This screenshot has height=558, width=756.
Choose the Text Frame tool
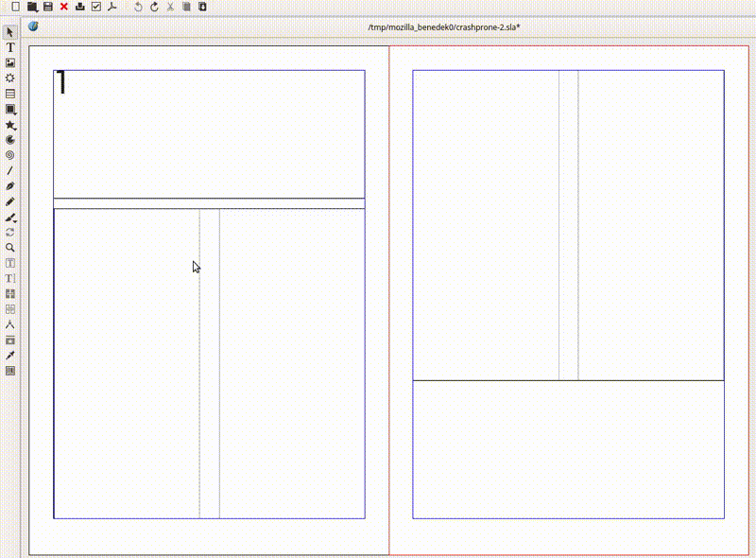tap(10, 47)
